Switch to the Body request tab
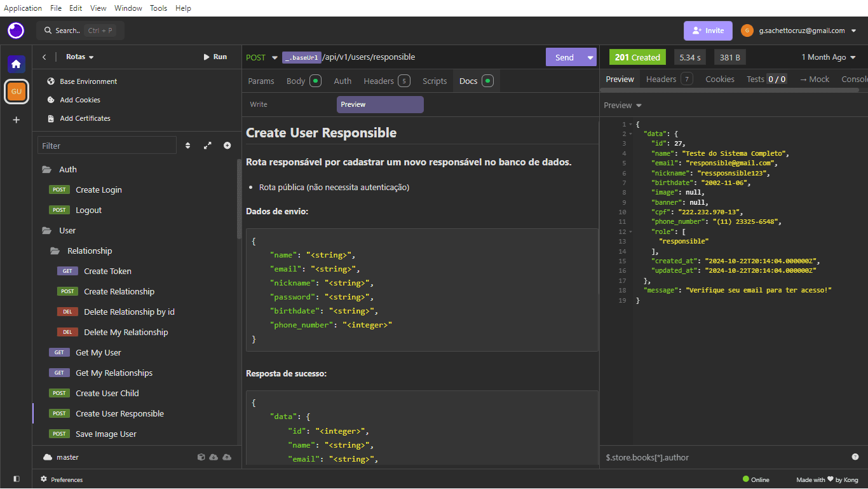This screenshot has height=489, width=868. coord(296,81)
